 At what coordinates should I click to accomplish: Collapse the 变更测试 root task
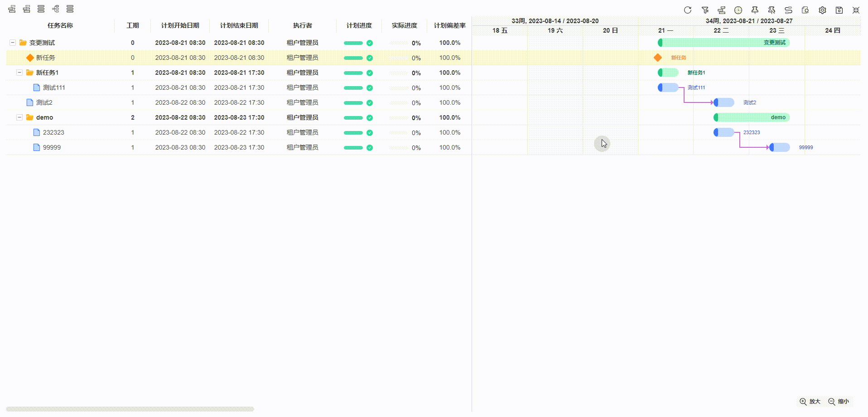pos(13,43)
